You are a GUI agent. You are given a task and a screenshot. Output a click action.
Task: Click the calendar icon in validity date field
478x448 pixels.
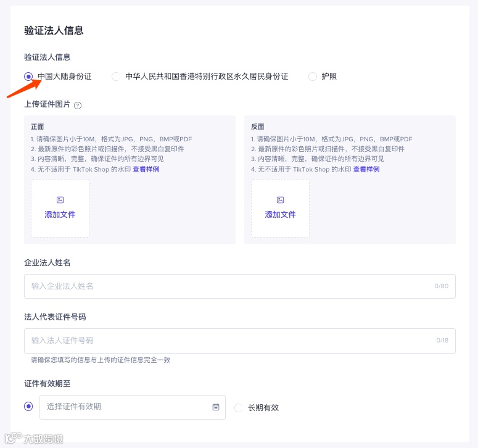[x=216, y=407]
